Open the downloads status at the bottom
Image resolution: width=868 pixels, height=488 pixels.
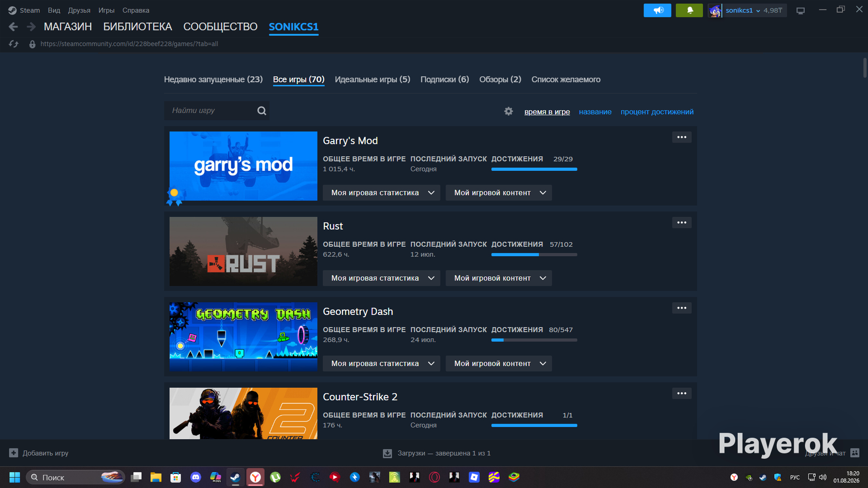[x=437, y=453]
